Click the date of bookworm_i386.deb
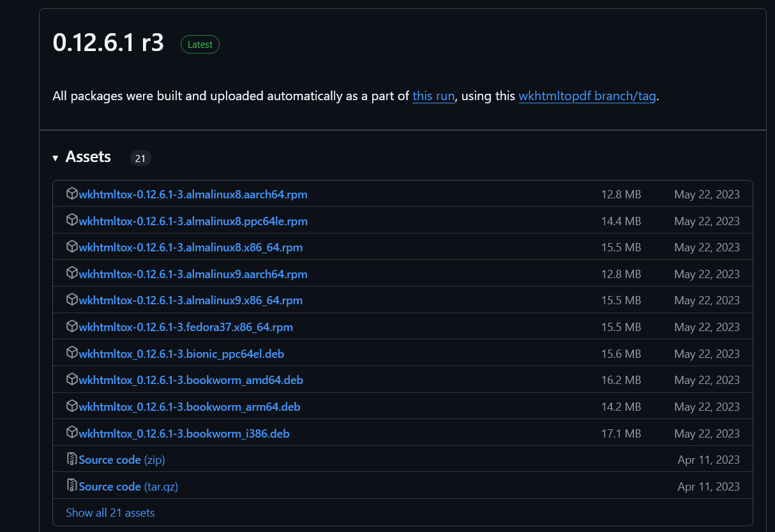The width and height of the screenshot is (775, 532). [x=707, y=434]
